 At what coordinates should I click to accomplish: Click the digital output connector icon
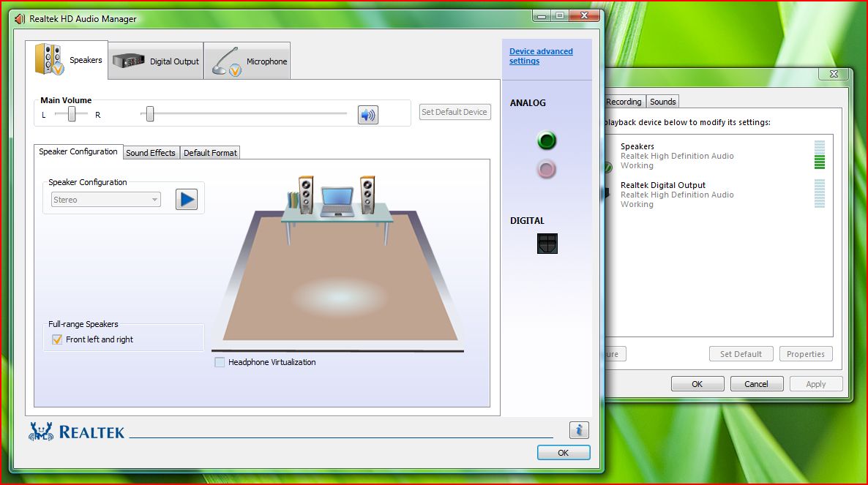point(547,244)
